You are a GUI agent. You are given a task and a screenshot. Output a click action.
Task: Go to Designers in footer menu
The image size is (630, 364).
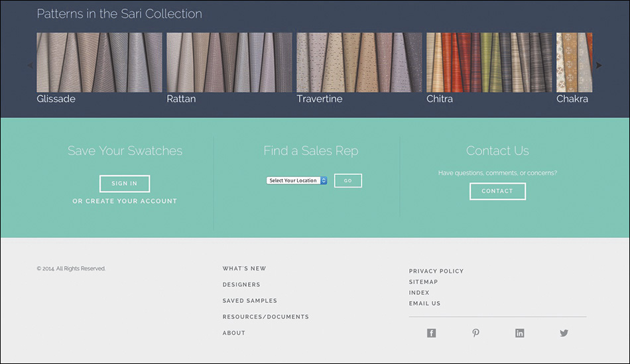coord(241,284)
